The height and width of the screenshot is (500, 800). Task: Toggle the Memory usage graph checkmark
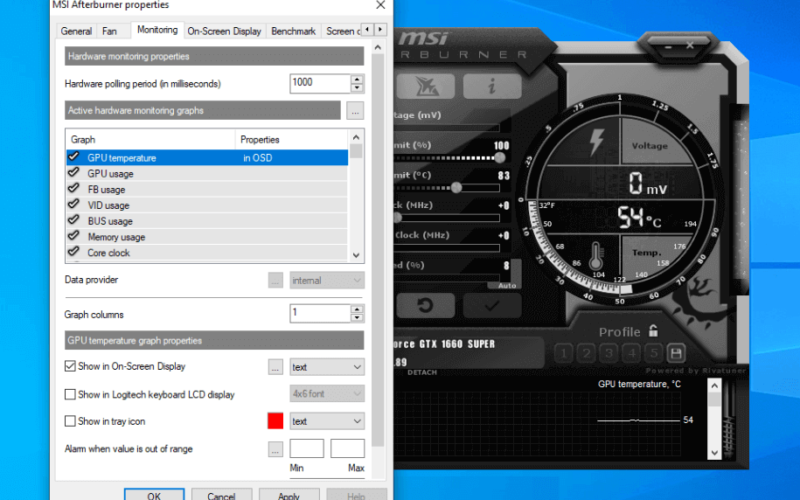click(x=74, y=236)
